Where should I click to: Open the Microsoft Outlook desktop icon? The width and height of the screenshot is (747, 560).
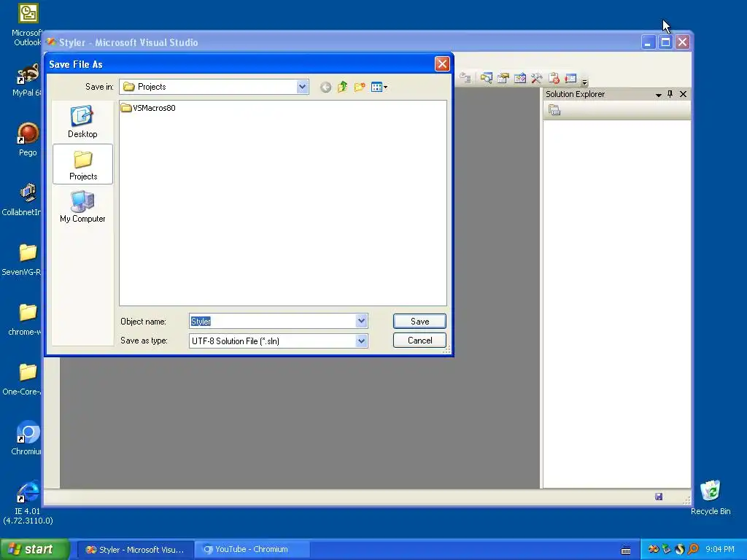27,25
